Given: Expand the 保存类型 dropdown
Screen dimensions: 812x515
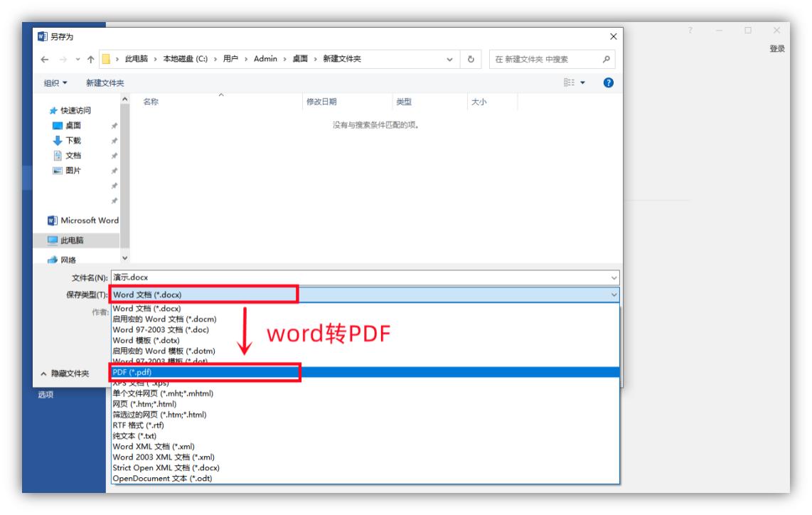Looking at the screenshot, I should (614, 294).
